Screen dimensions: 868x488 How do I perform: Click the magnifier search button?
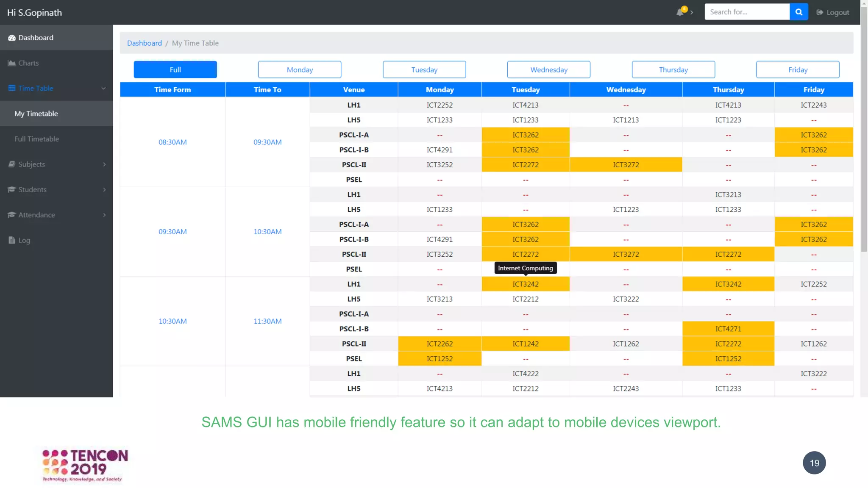tap(799, 12)
